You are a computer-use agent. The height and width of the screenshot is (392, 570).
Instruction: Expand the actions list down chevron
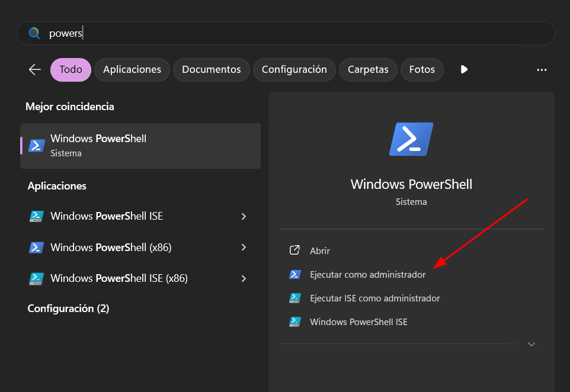(531, 344)
